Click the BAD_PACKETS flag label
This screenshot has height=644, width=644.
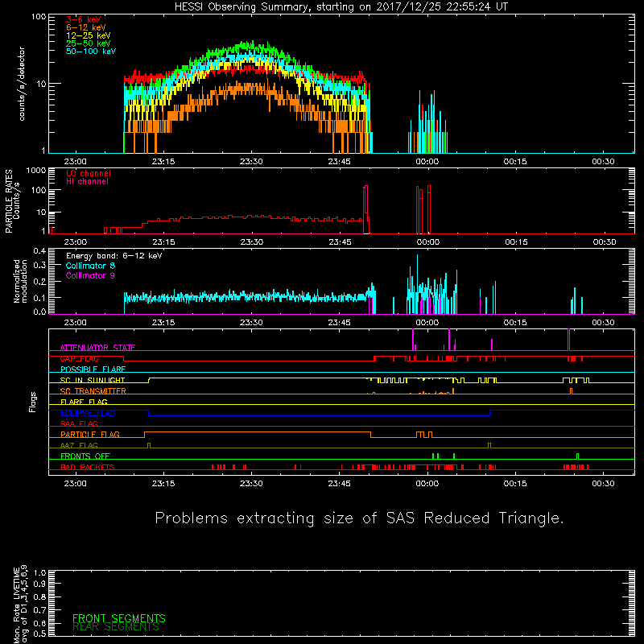tap(88, 467)
